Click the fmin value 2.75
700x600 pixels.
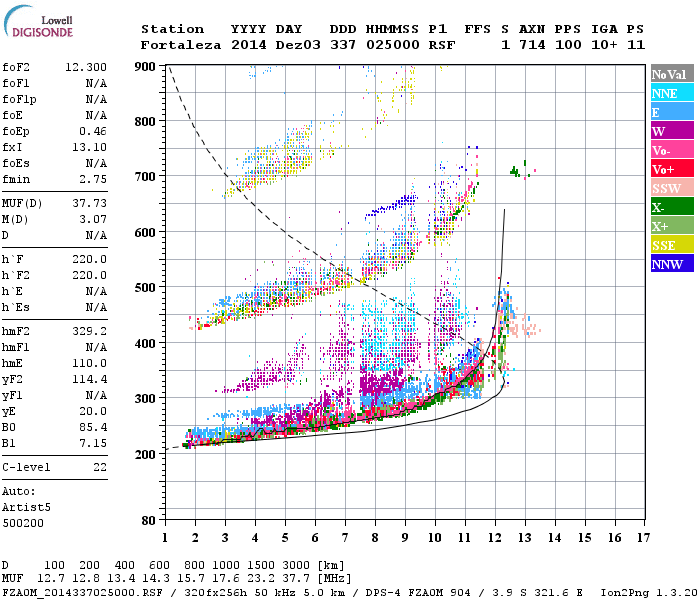click(x=93, y=179)
